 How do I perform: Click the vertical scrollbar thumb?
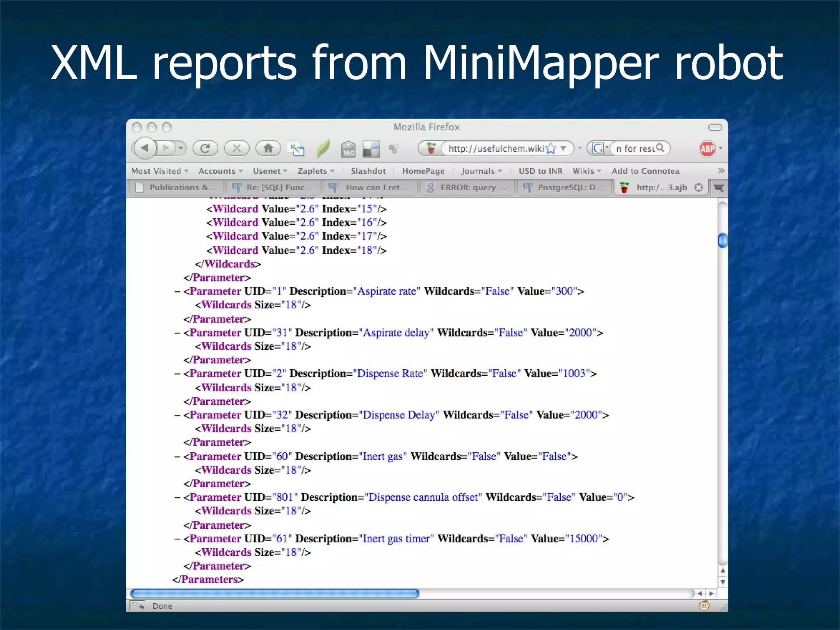[723, 240]
